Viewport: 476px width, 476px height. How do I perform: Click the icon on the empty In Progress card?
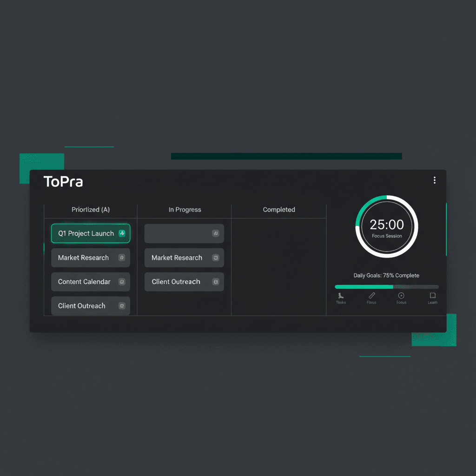216,233
